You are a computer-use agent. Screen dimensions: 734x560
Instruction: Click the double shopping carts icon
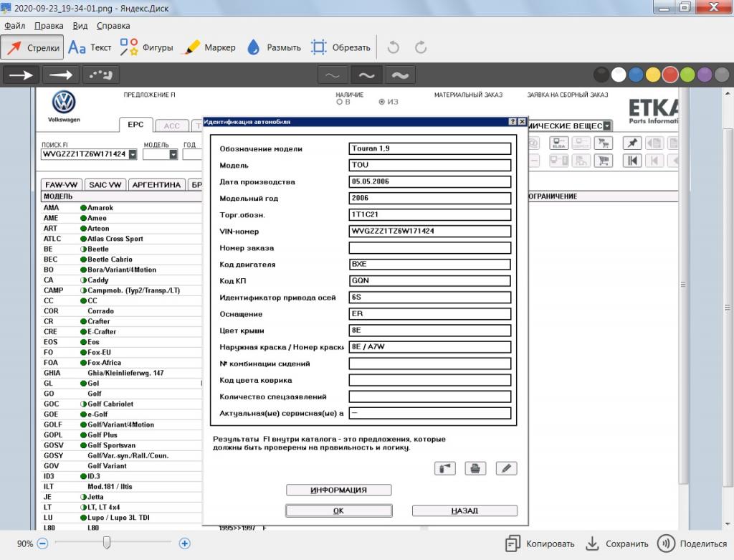[604, 143]
